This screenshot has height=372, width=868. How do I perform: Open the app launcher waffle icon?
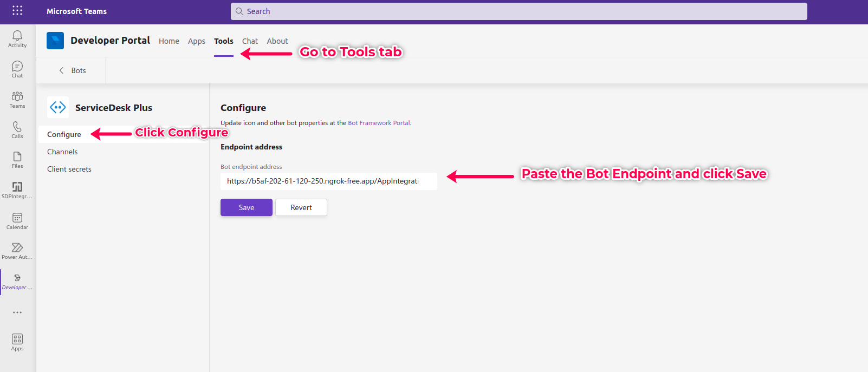(17, 10)
